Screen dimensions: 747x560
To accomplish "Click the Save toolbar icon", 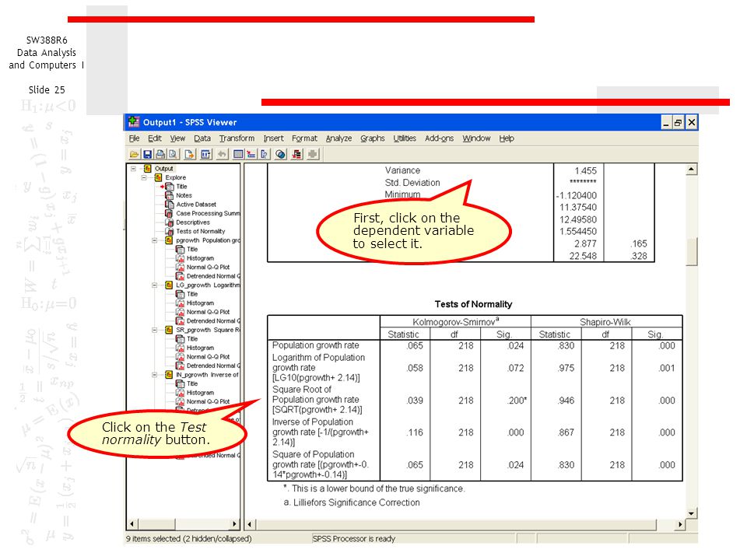I will pyautogui.click(x=147, y=154).
